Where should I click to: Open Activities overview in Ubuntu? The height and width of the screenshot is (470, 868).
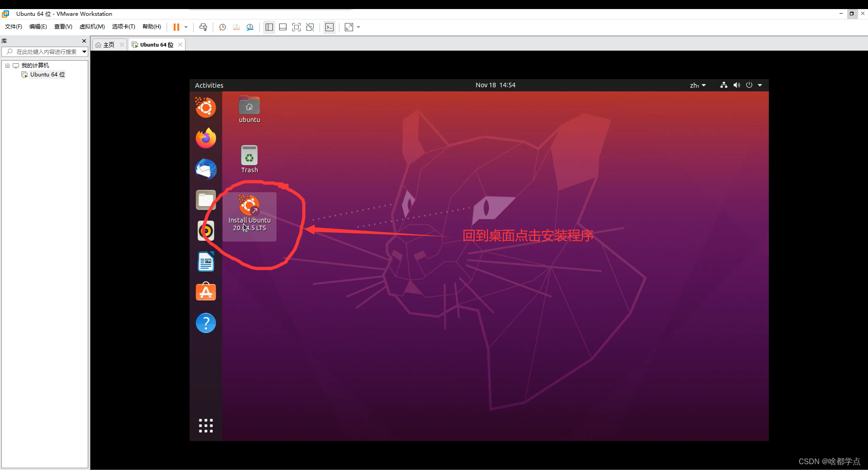209,85
